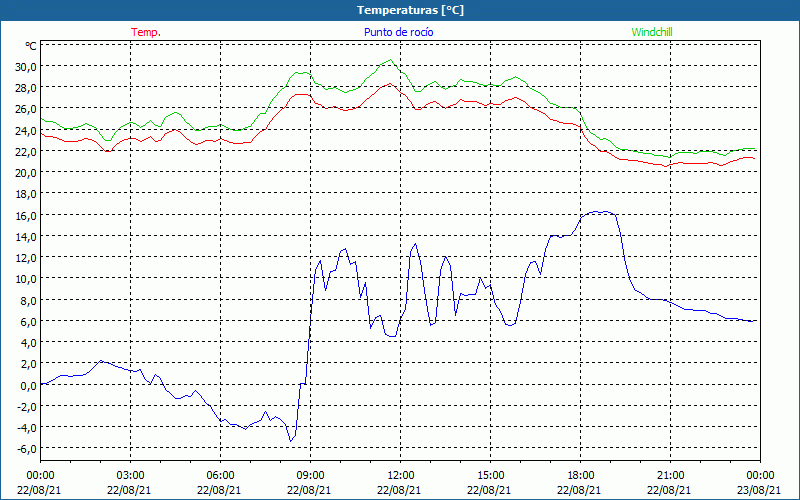The height and width of the screenshot is (500, 800).
Task: Select the blue Punto de rocío legend label
Action: point(398,32)
